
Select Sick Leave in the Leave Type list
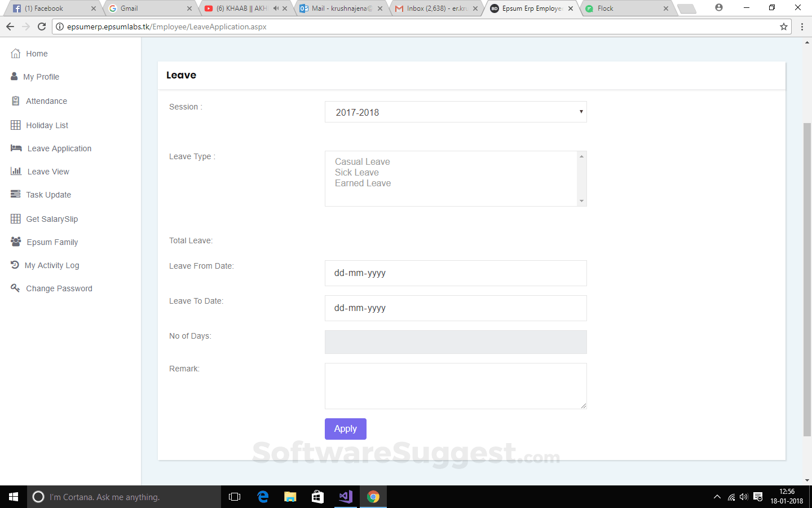click(357, 172)
